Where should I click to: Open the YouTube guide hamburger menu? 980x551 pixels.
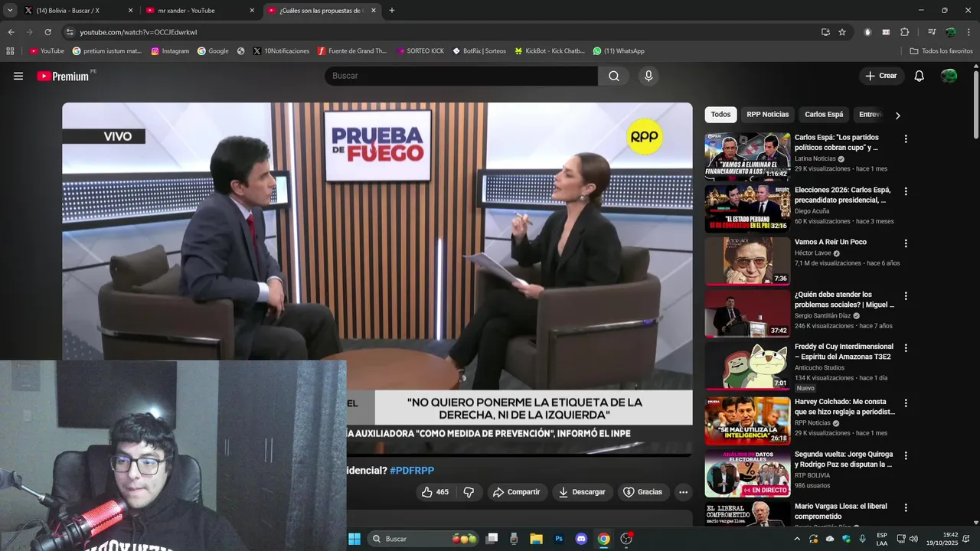tap(18, 76)
